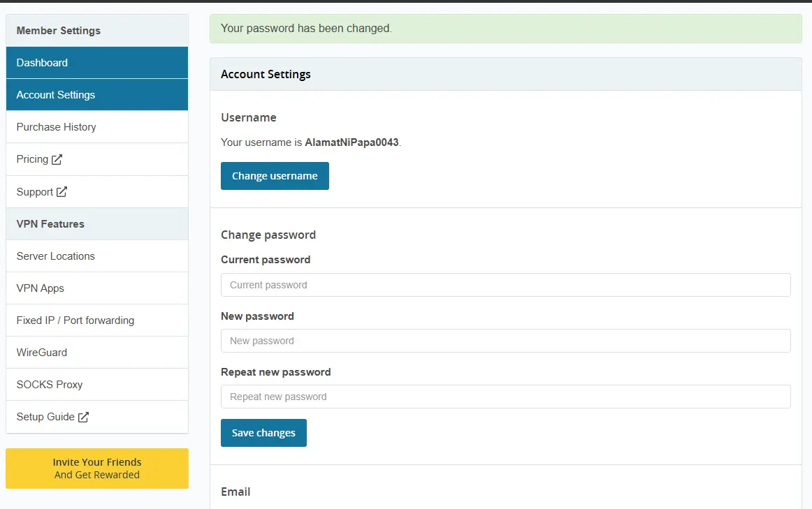Open the Setup Guide link
Screen dimensions: 812x509
[x=97, y=417]
